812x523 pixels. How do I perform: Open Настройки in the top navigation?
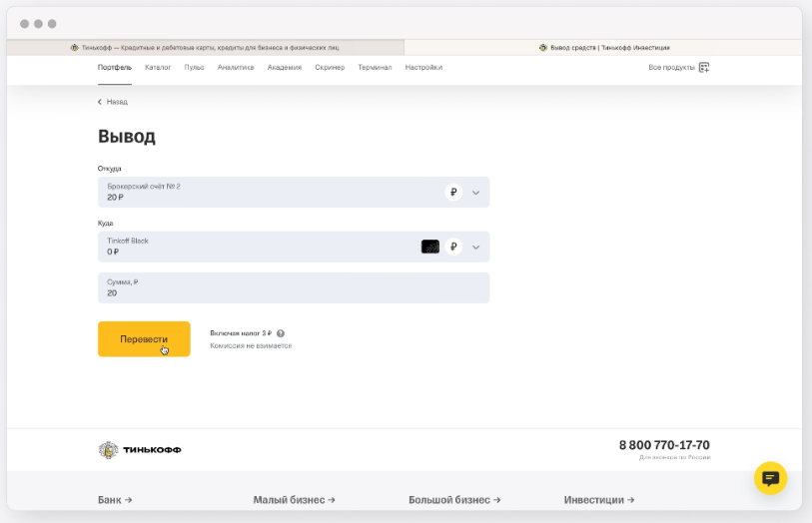[423, 68]
